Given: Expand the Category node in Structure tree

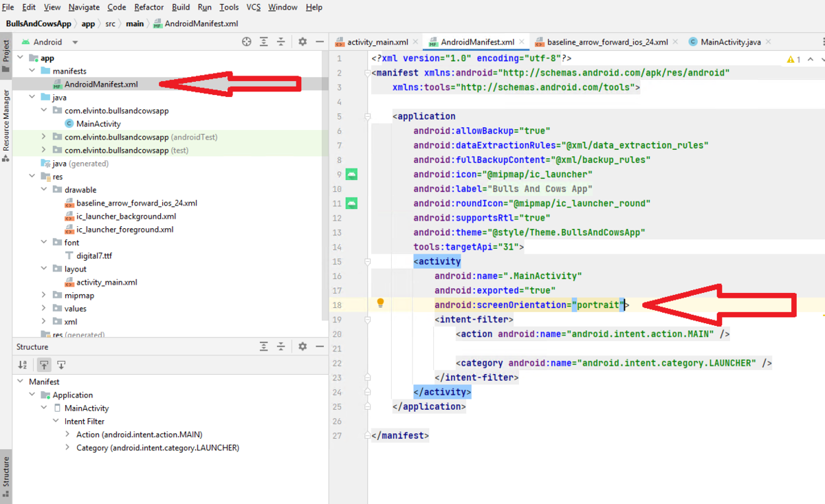Looking at the screenshot, I should pyautogui.click(x=67, y=448).
